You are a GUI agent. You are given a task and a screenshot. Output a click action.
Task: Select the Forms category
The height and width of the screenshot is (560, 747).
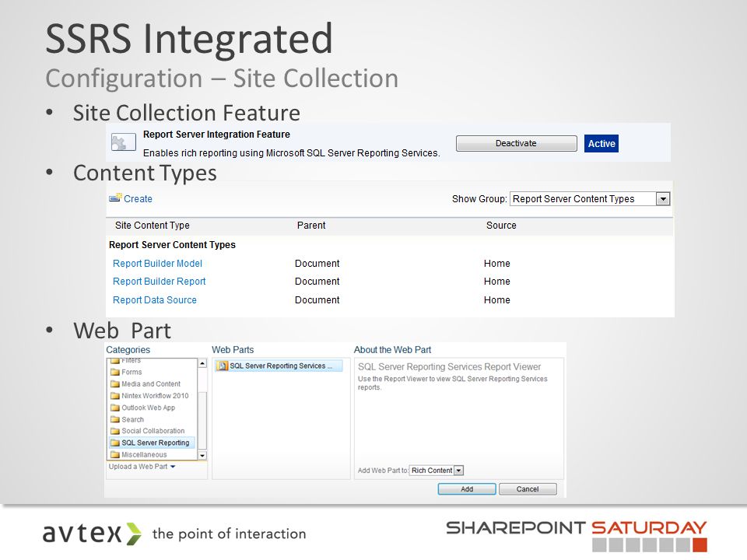coord(132,372)
